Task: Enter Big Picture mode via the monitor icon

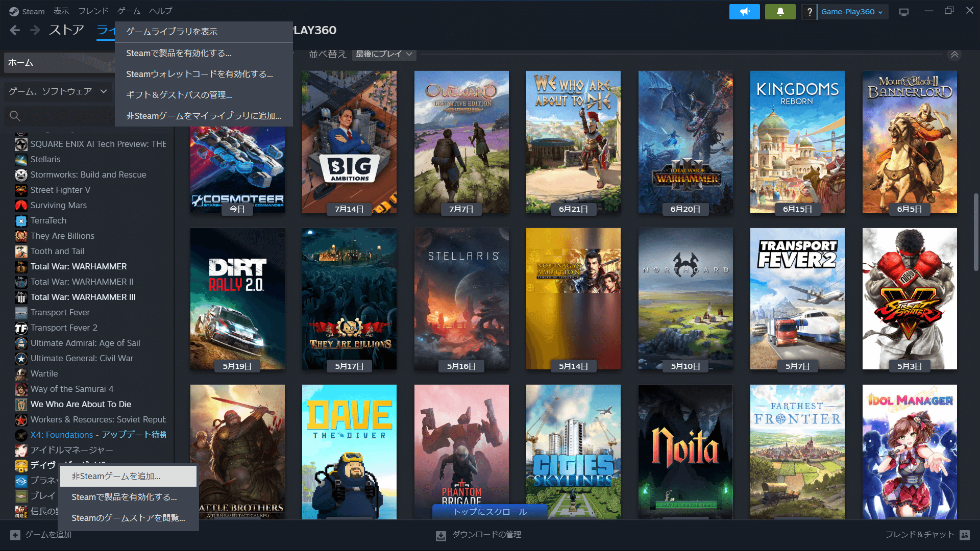Action: click(x=903, y=11)
